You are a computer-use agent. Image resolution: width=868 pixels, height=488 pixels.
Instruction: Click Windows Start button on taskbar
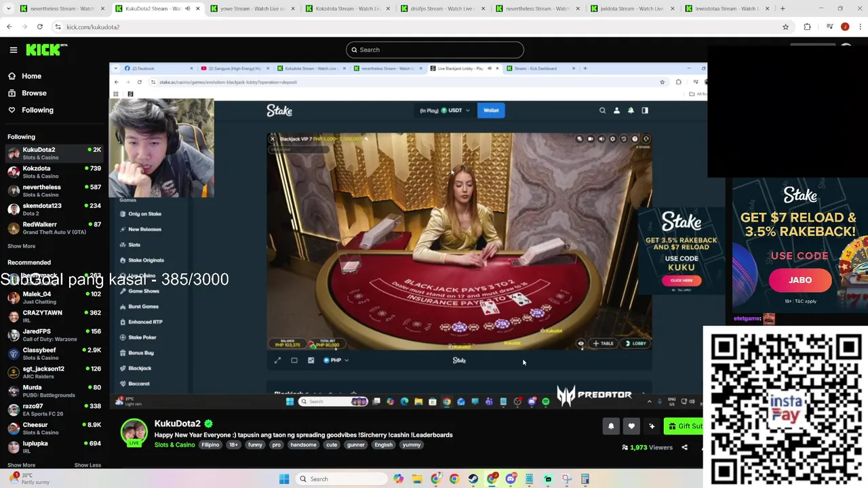[x=284, y=479]
